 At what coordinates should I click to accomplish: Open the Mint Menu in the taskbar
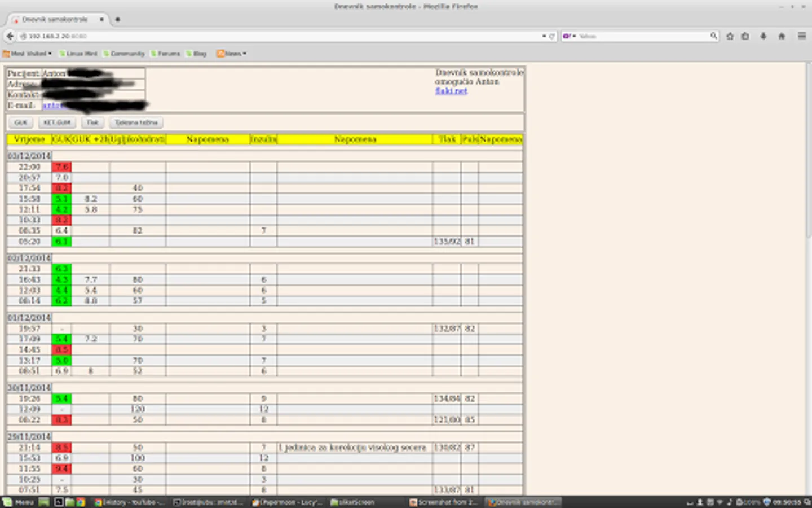click(x=18, y=502)
